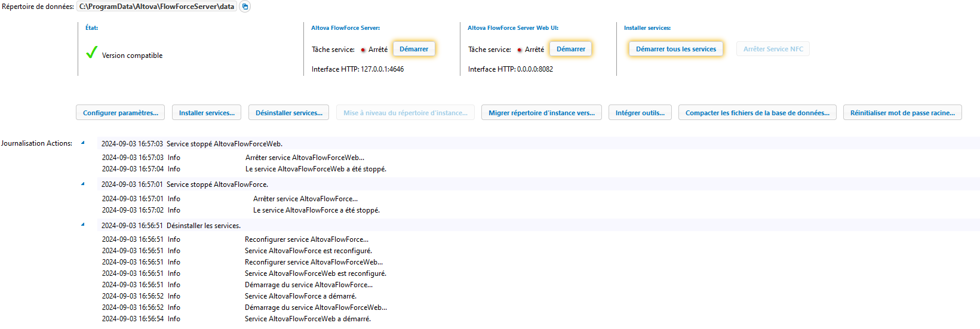Collapse the Désinstaller les services log group
Viewport: 980px width, 329px height.
83,225
